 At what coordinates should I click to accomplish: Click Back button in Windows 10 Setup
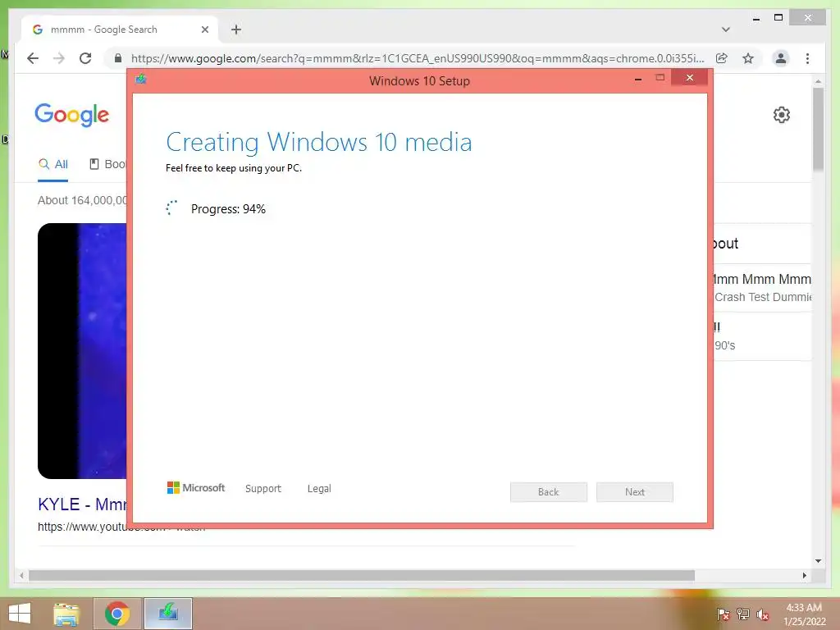[x=549, y=492]
